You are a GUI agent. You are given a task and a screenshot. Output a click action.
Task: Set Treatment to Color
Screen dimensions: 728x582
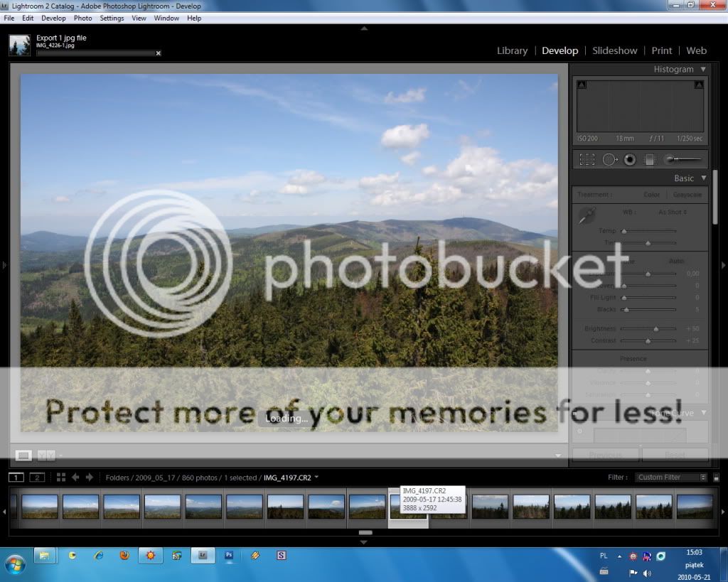pos(651,195)
